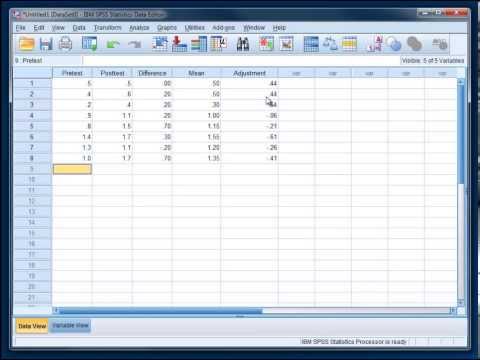480x360 pixels.
Task: Switch to the Data View tab
Action: pyautogui.click(x=32, y=326)
